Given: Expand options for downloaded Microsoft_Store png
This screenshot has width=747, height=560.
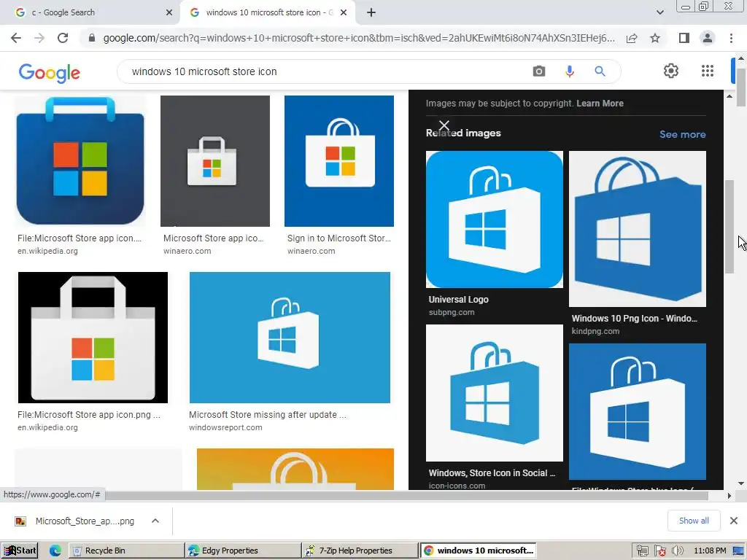Looking at the screenshot, I should tap(155, 521).
